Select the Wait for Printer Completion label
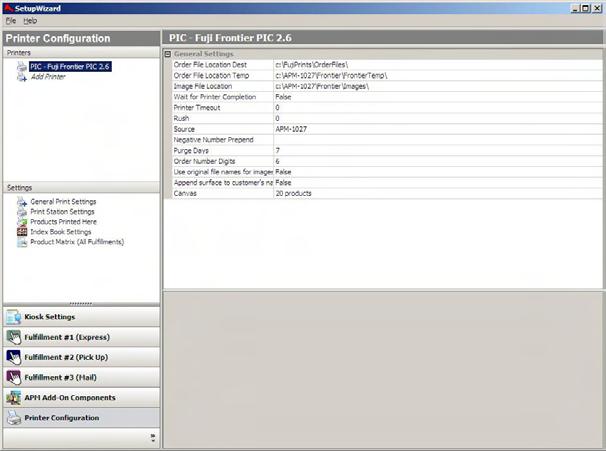The height and width of the screenshot is (451, 606). pyautogui.click(x=214, y=97)
